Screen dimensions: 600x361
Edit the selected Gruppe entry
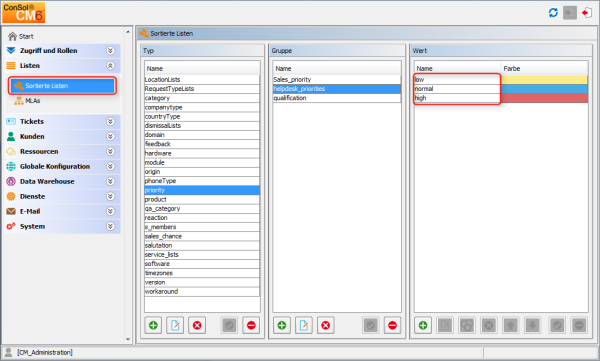click(303, 325)
